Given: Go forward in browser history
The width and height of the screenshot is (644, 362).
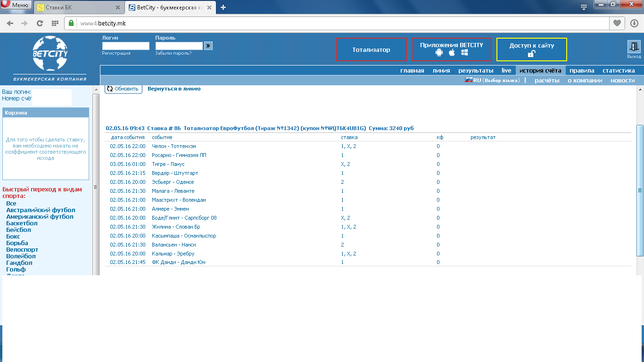Looking at the screenshot, I should pos(25,23).
